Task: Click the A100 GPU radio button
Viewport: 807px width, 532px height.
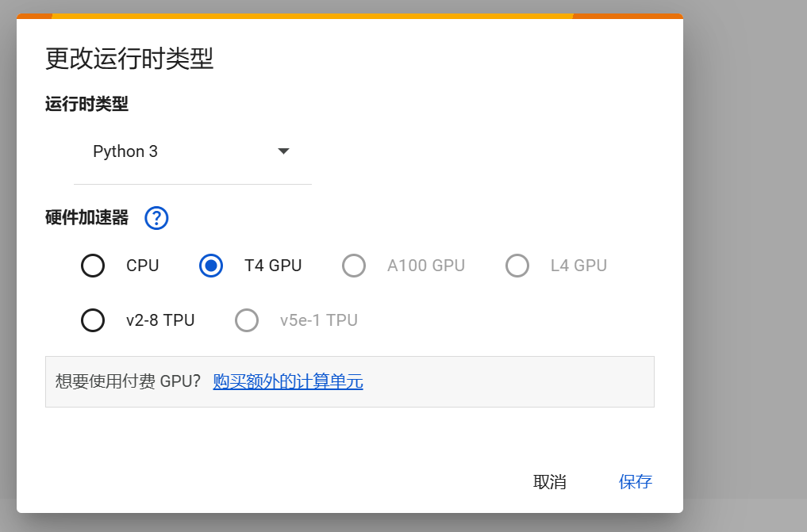Action: tap(354, 266)
